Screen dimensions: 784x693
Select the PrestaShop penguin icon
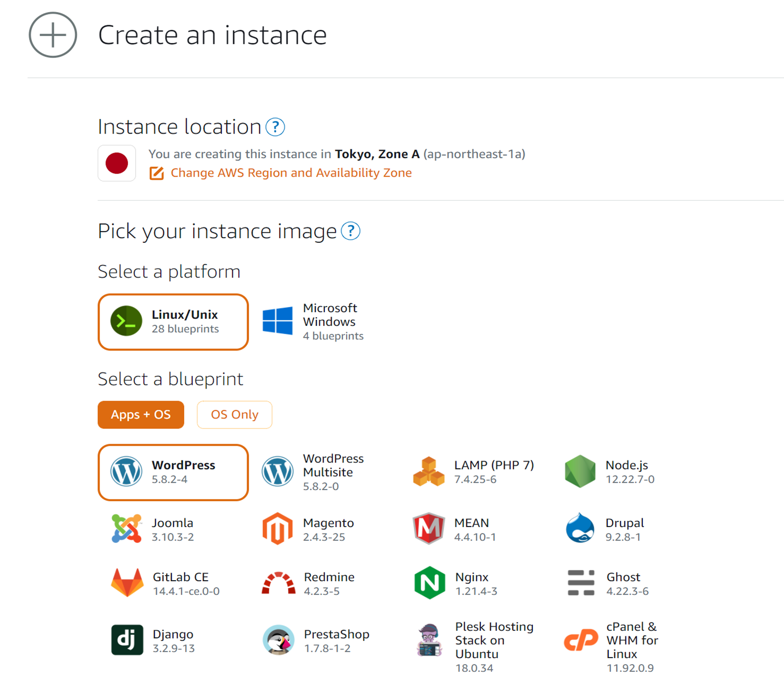[278, 640]
